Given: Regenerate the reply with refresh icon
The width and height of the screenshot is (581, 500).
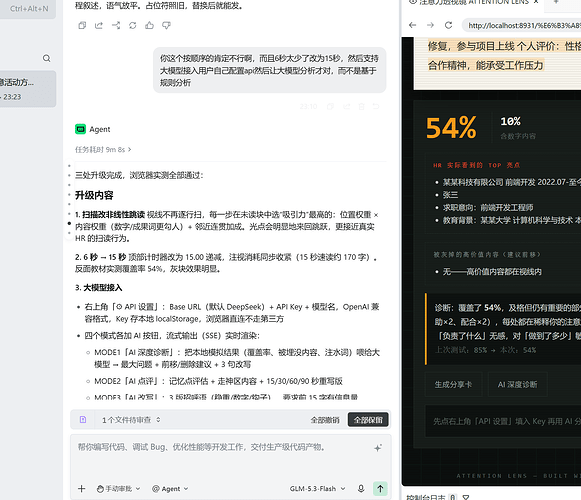Looking at the screenshot, I should tap(133, 25).
